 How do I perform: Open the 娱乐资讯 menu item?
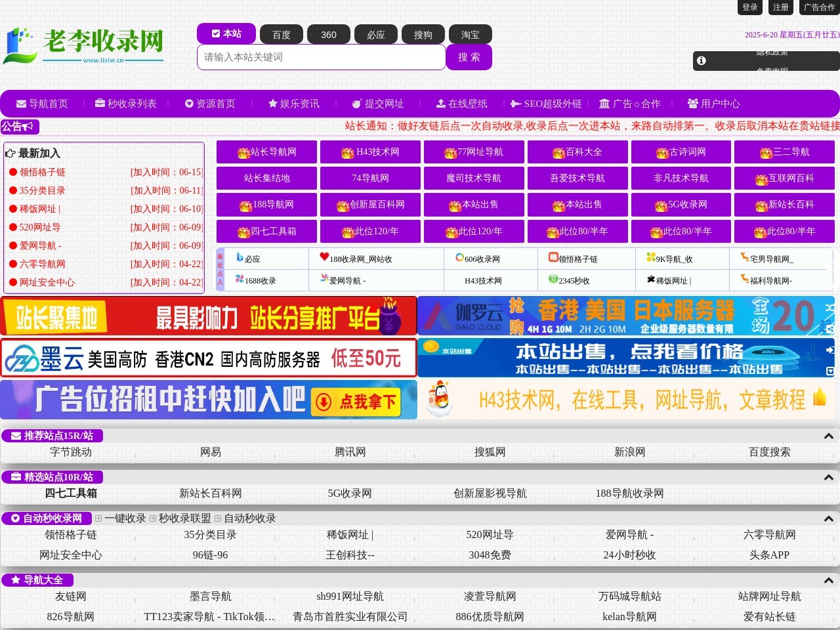pos(294,104)
